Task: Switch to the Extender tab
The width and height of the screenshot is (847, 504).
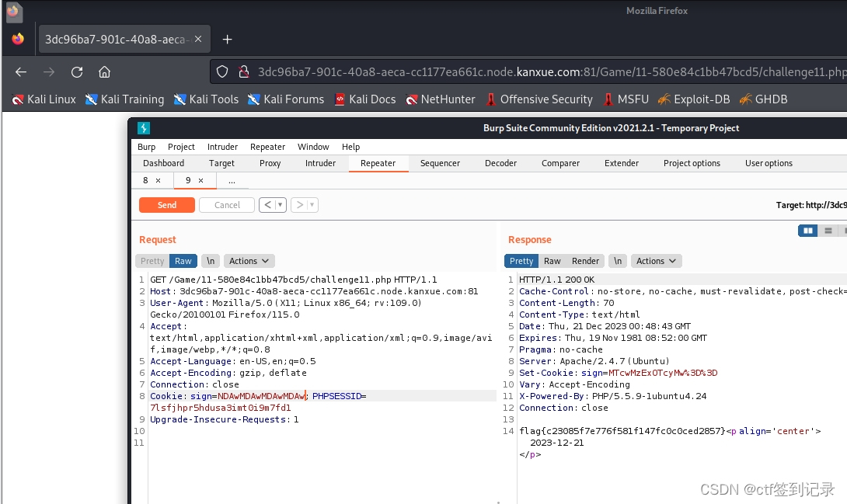Action: pos(622,163)
